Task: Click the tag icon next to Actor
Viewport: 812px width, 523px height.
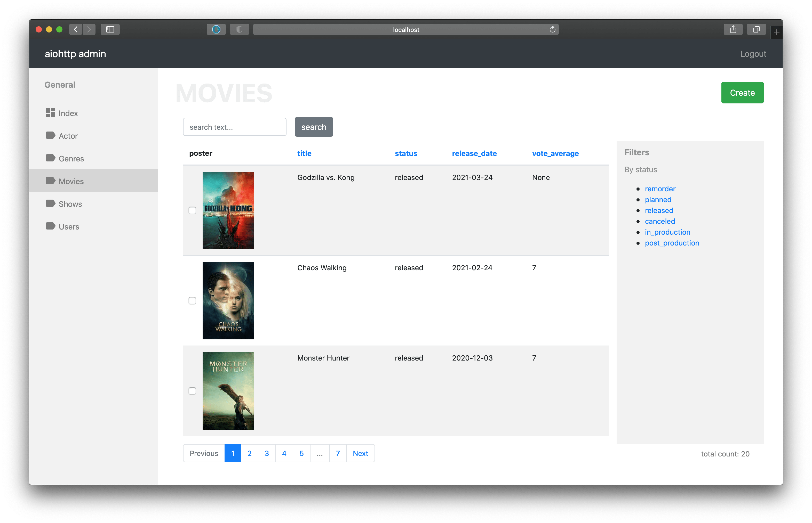Action: 50,135
